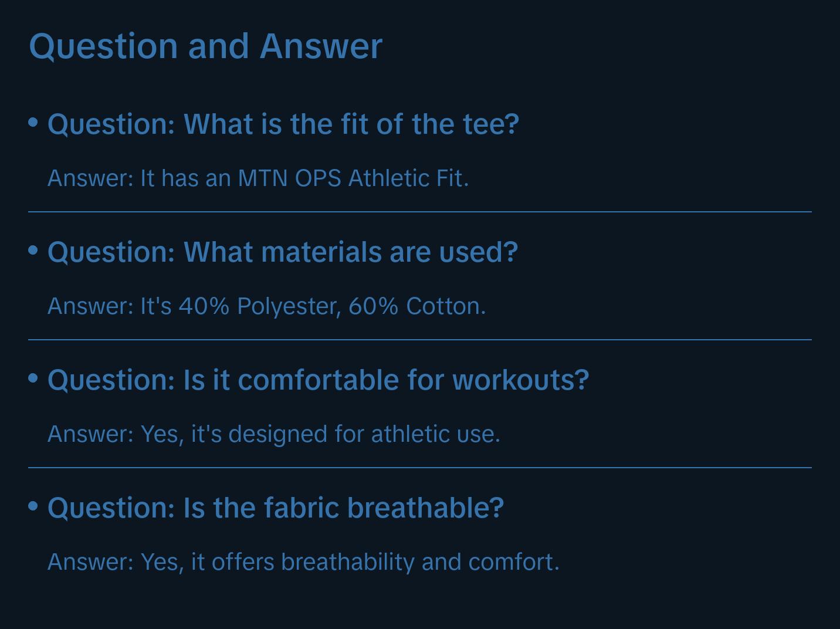Viewport: 840px width, 629px height.
Task: Click the breathability and comfort answer
Action: (x=303, y=562)
